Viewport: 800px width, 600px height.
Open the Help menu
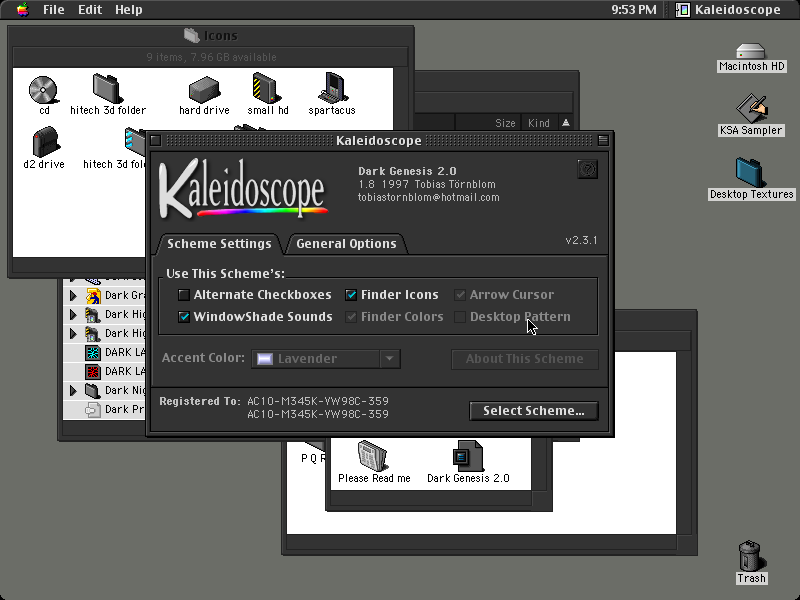pyautogui.click(x=129, y=10)
